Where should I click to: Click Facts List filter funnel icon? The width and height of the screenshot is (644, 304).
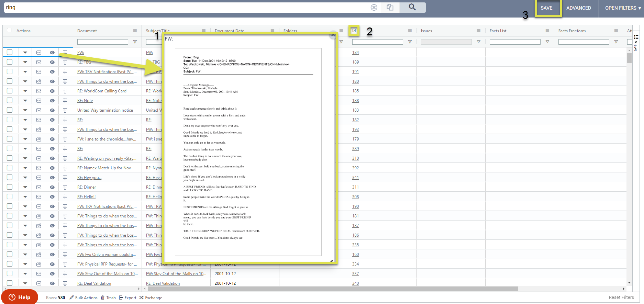pyautogui.click(x=547, y=42)
